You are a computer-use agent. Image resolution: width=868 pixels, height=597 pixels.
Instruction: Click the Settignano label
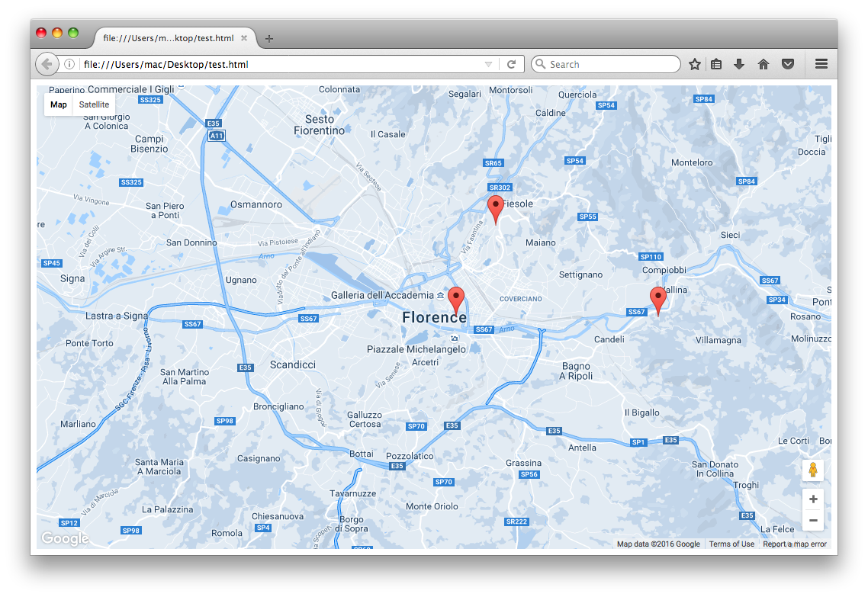(580, 274)
